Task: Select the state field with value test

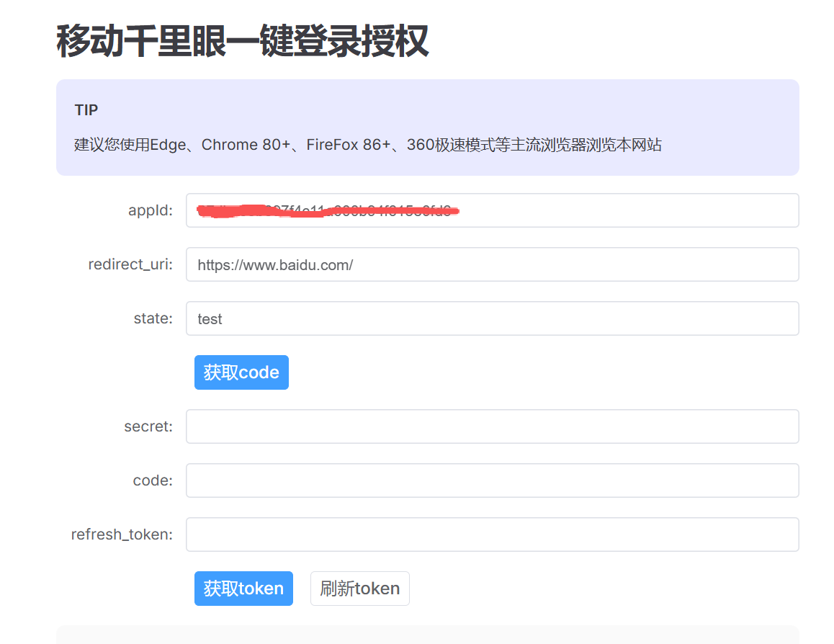Action: point(492,318)
